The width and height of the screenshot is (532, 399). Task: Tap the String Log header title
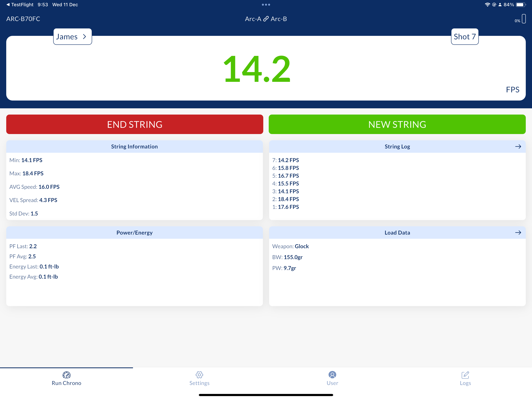[x=397, y=147]
